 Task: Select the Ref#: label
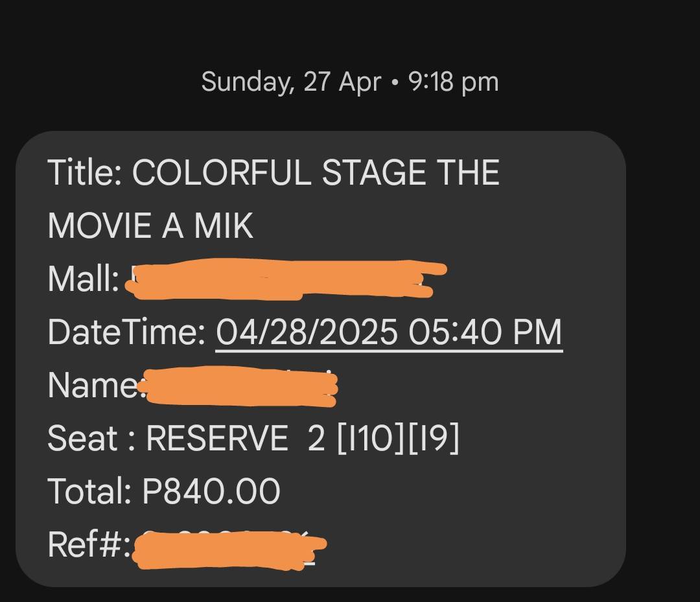click(x=89, y=544)
